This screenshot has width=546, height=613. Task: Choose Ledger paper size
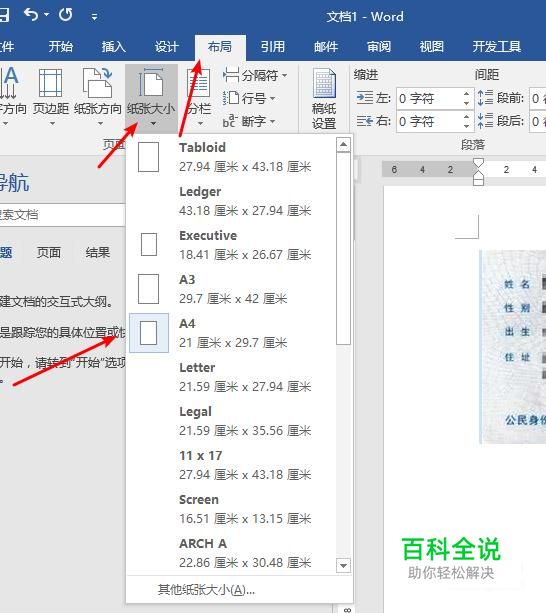[231, 201]
